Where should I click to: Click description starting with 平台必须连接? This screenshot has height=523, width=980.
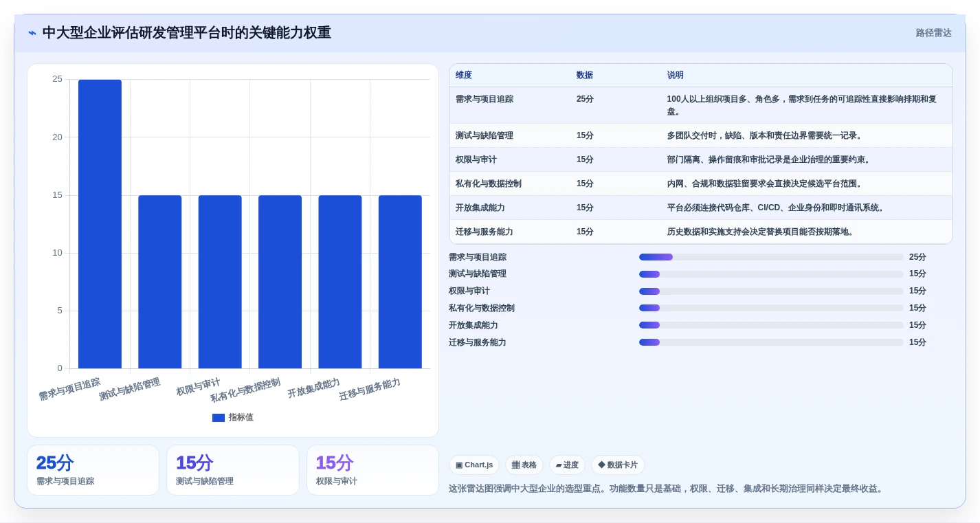coord(777,208)
